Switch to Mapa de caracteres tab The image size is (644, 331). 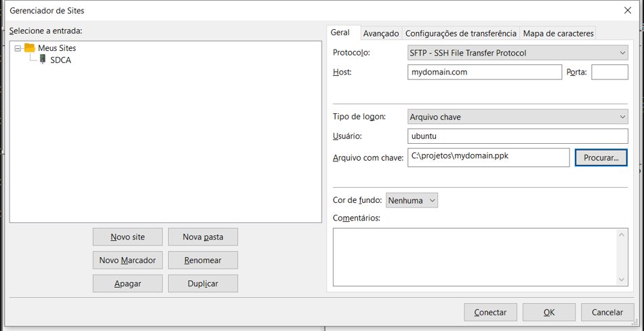click(558, 34)
